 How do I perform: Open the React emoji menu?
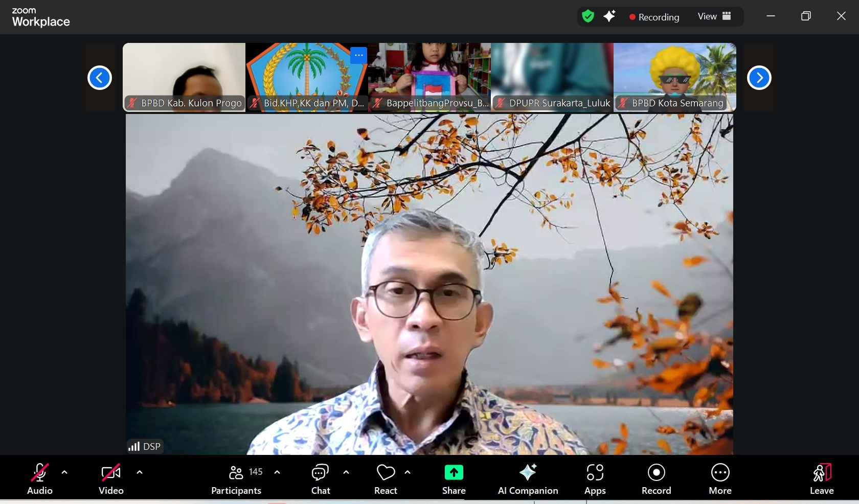click(x=386, y=479)
